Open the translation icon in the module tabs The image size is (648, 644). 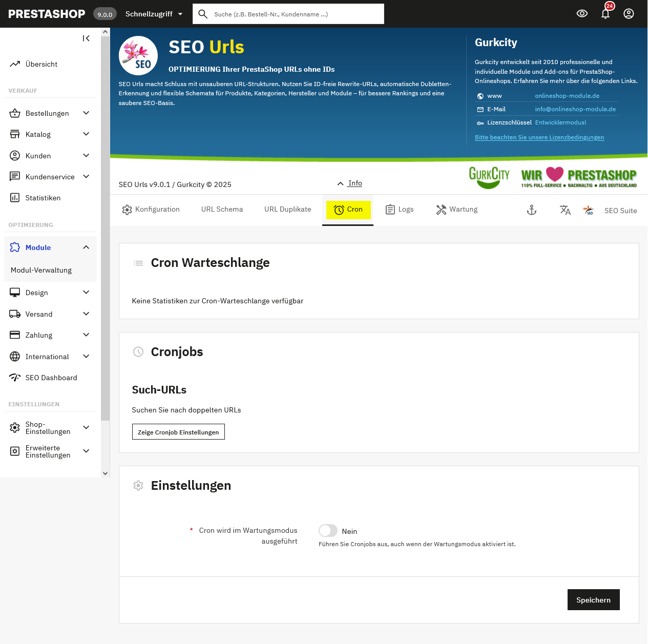pyautogui.click(x=565, y=210)
